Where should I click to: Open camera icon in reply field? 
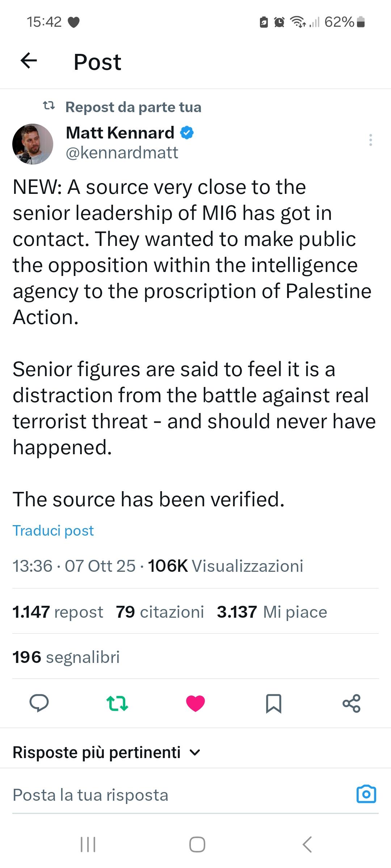click(x=366, y=795)
